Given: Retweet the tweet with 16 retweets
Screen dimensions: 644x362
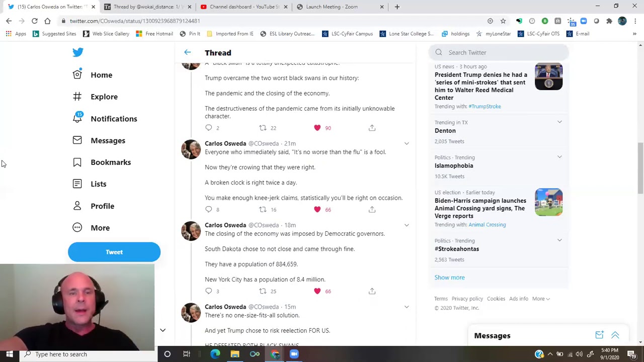Looking at the screenshot, I should click(x=262, y=209).
